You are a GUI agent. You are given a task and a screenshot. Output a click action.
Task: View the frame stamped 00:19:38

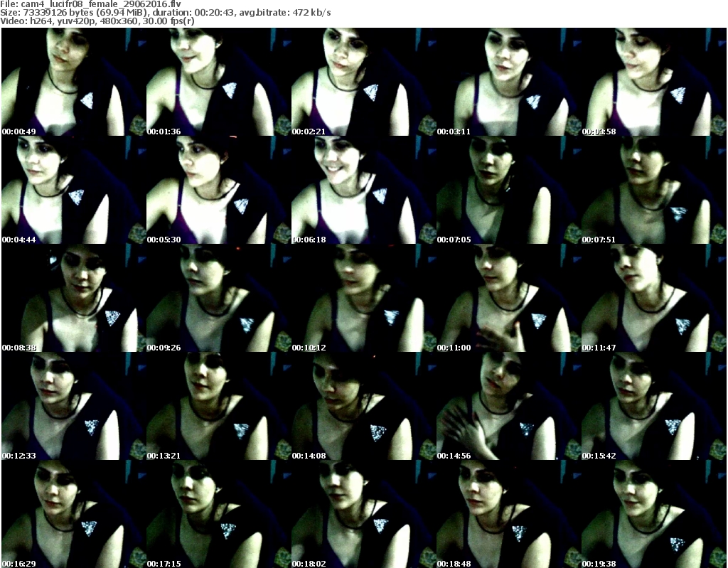click(x=653, y=514)
